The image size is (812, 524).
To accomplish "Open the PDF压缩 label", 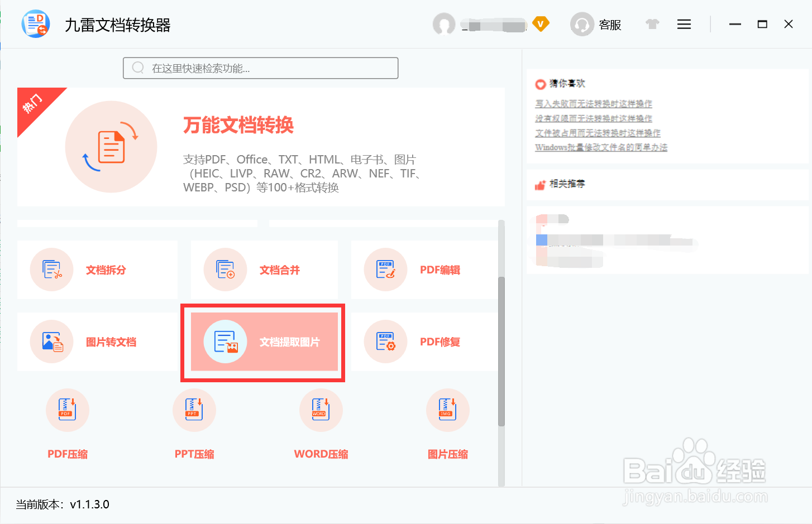I will [x=68, y=454].
